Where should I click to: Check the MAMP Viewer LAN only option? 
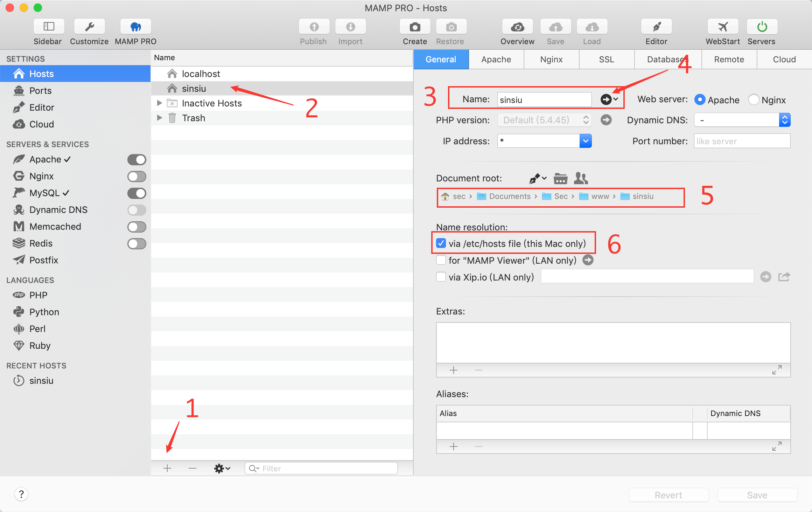tap(441, 260)
